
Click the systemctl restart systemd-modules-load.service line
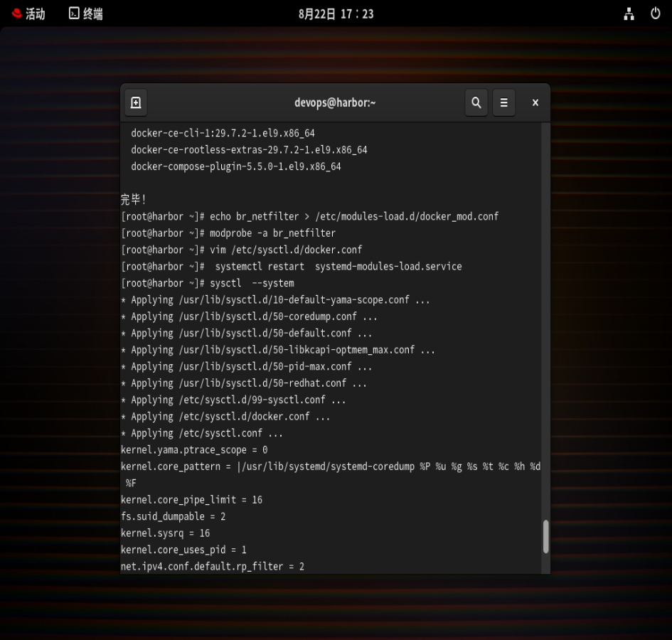(292, 267)
